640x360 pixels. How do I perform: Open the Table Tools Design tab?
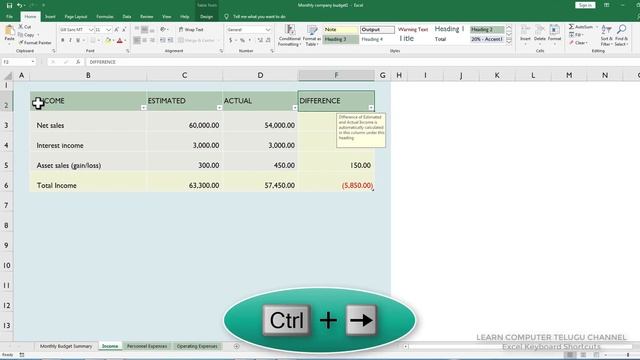(x=207, y=17)
